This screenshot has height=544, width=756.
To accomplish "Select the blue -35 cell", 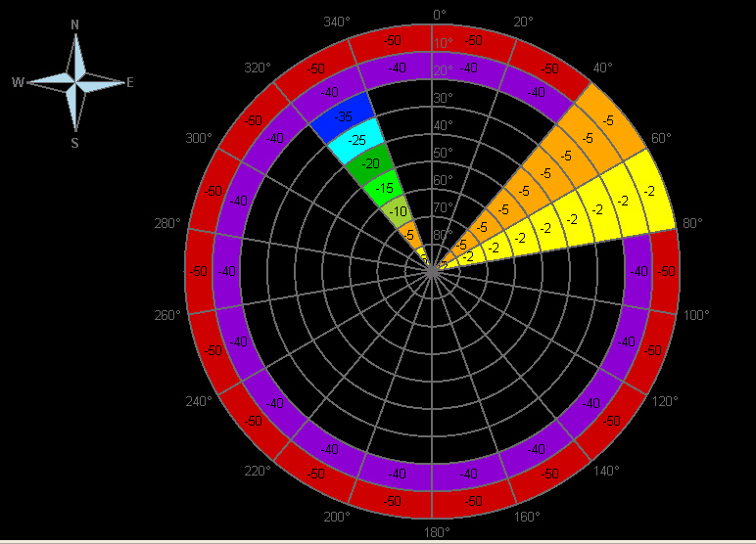I will pyautogui.click(x=343, y=116).
